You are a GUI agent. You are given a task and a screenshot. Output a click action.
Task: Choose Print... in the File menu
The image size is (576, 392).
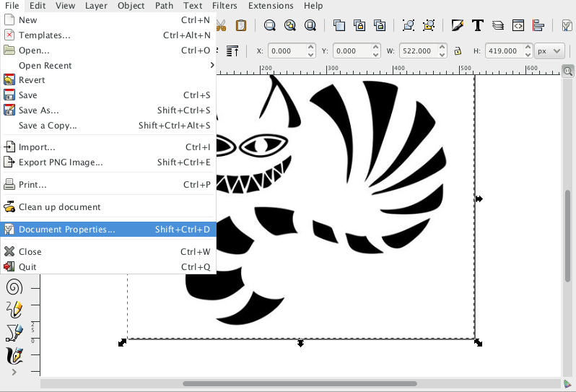point(108,184)
